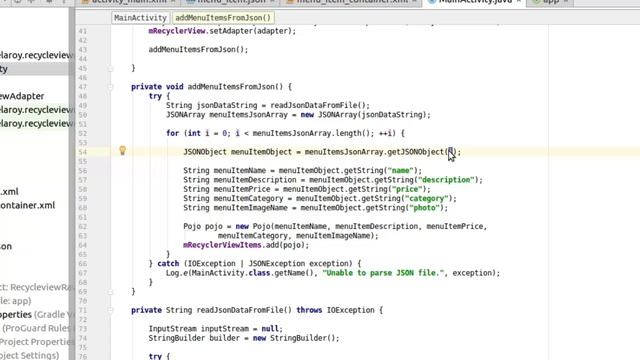The height and width of the screenshot is (360, 640).
Task: Place cursor on mRecyclerView.setAdapter(adapter) line
Action: pos(222,31)
